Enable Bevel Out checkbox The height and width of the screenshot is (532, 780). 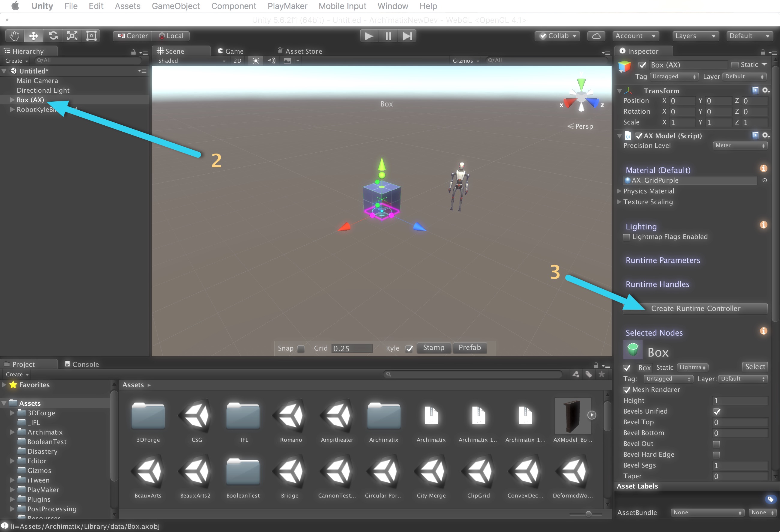(716, 444)
